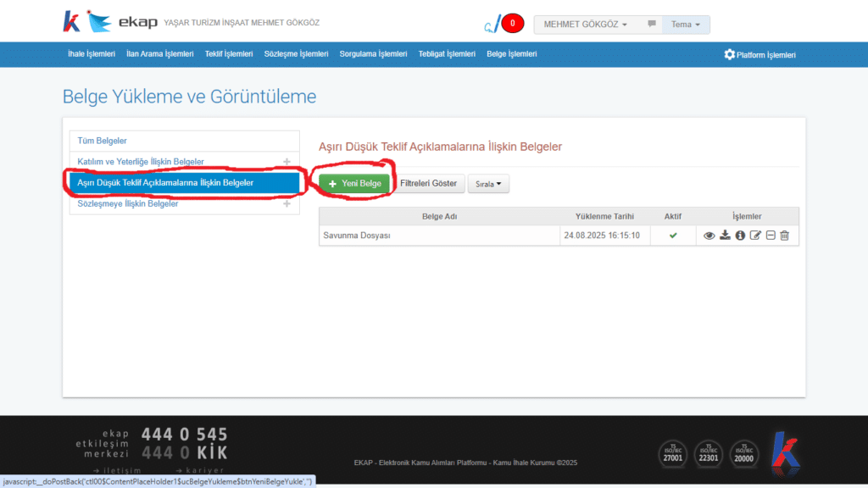Open info details for Savunma Dosyası
868x488 pixels.
(740, 236)
